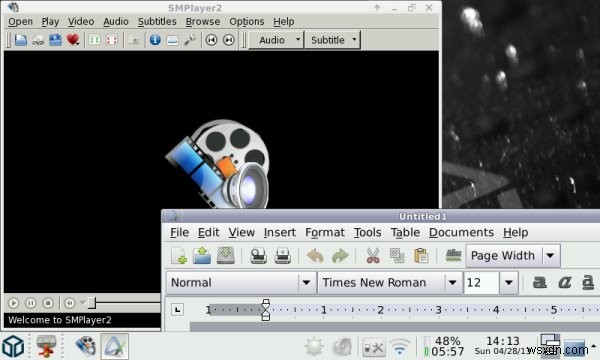
Task: Open SMPlayer2 preferences wrench icon
Action: click(190, 40)
